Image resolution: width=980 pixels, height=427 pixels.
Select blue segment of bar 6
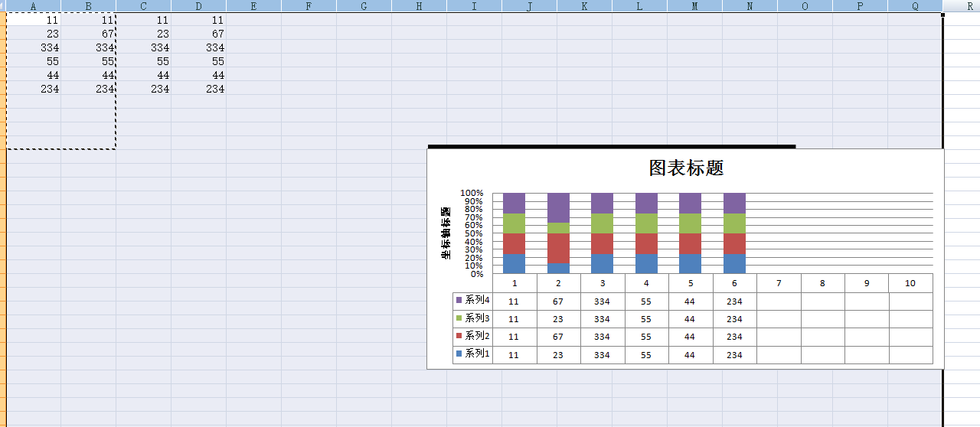tap(734, 263)
